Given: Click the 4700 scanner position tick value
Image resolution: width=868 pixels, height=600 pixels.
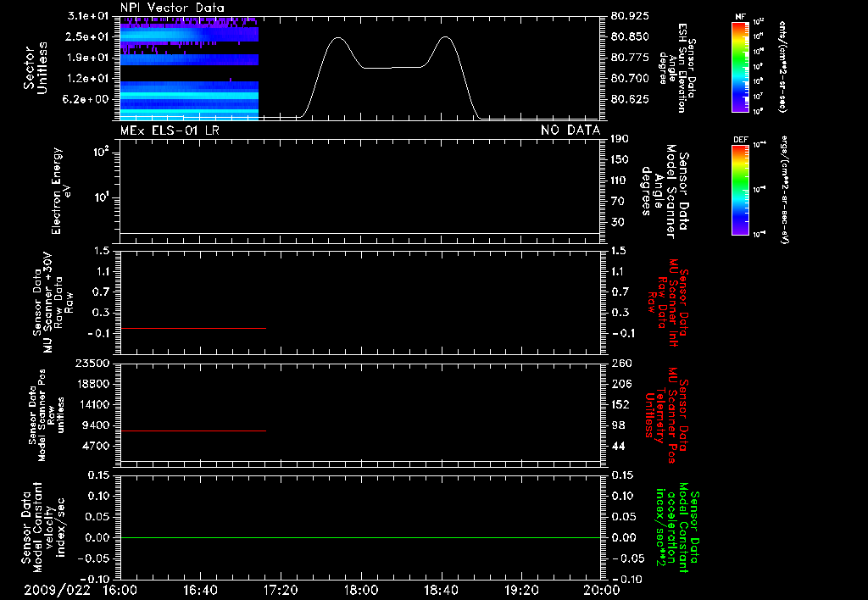Looking at the screenshot, I should pyautogui.click(x=95, y=446).
